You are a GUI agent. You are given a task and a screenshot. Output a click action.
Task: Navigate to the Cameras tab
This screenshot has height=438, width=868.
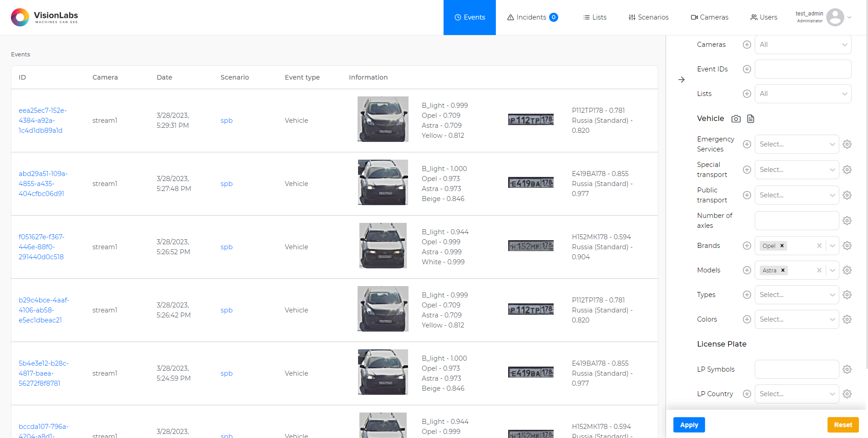point(709,17)
